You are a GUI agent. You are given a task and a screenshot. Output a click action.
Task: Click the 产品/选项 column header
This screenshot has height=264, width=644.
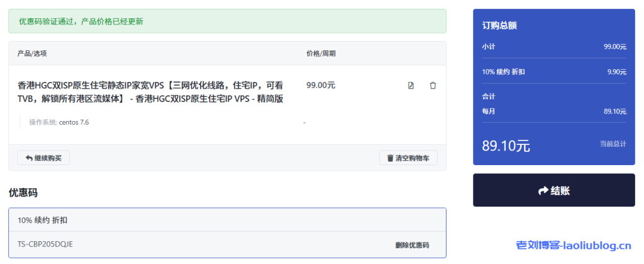32,54
